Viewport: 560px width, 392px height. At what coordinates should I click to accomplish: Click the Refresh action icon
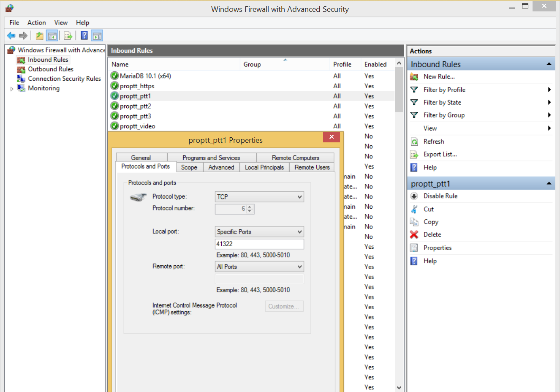click(414, 142)
